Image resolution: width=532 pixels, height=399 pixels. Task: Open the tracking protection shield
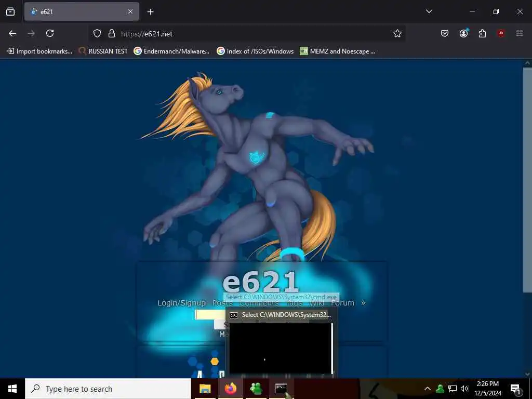pos(97,33)
